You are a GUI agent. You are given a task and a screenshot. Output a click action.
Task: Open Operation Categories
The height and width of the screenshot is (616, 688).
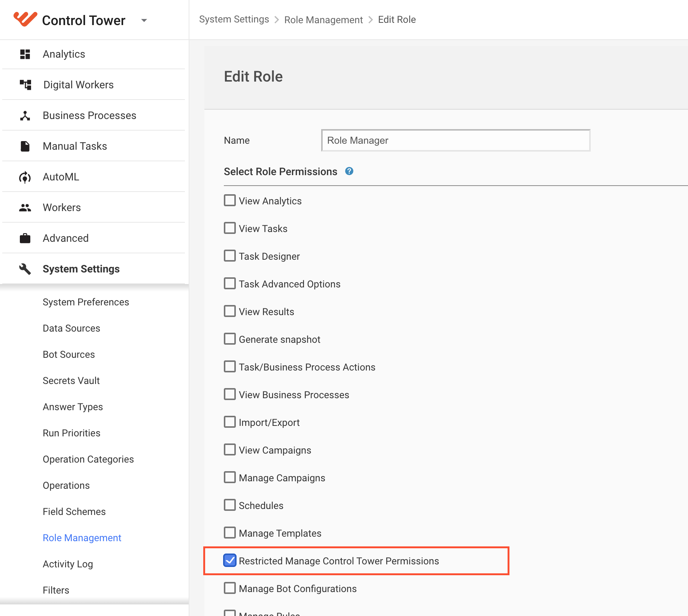[88, 459]
